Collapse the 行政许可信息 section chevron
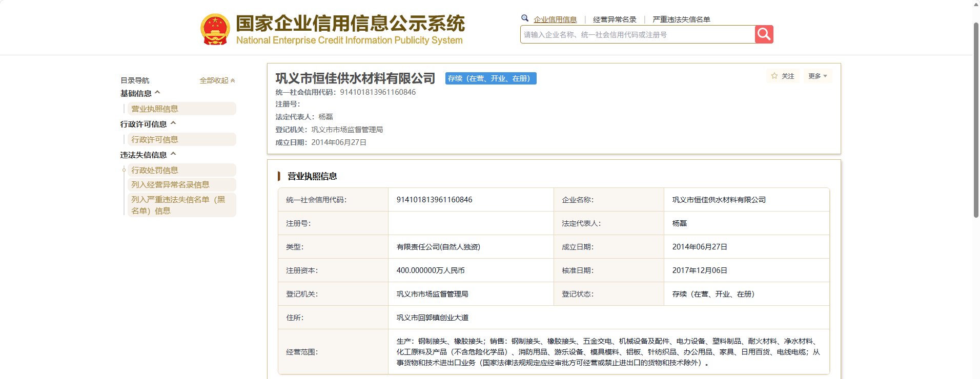The image size is (980, 379). click(x=173, y=123)
